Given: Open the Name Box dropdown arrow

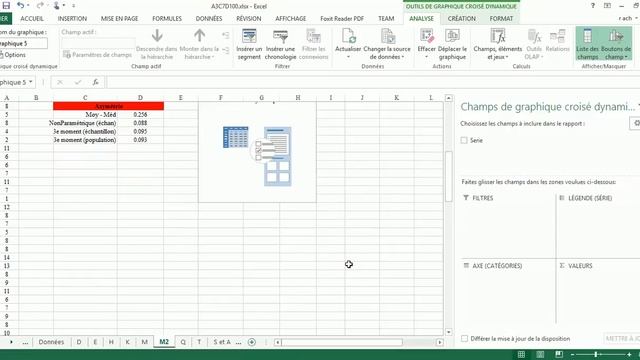Looking at the screenshot, I should 31,82.
